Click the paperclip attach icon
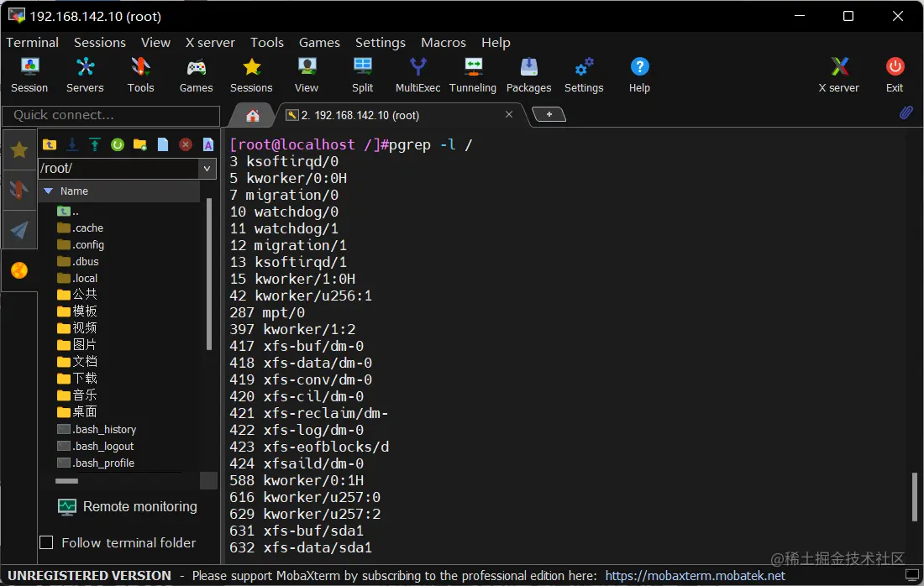Screen dimensions: 924x586 click(x=906, y=112)
